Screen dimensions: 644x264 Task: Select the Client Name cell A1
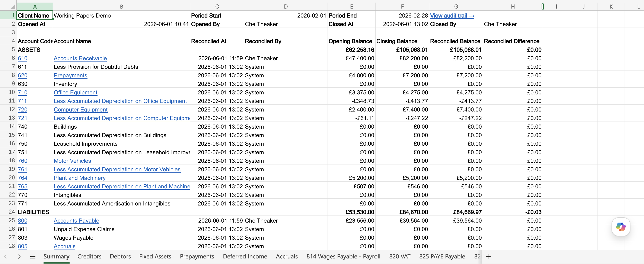[x=35, y=15]
